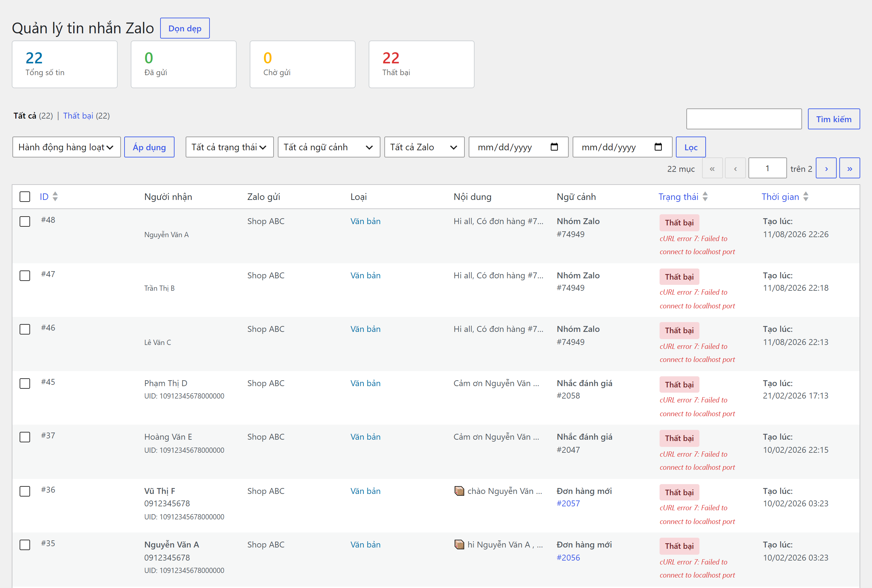Click Áp dụng to apply bulk action
The image size is (872, 588).
pyautogui.click(x=149, y=147)
